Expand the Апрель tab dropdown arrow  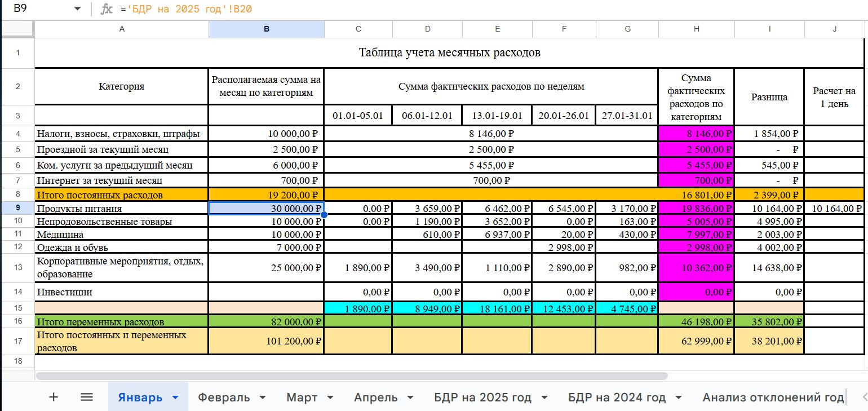click(410, 397)
